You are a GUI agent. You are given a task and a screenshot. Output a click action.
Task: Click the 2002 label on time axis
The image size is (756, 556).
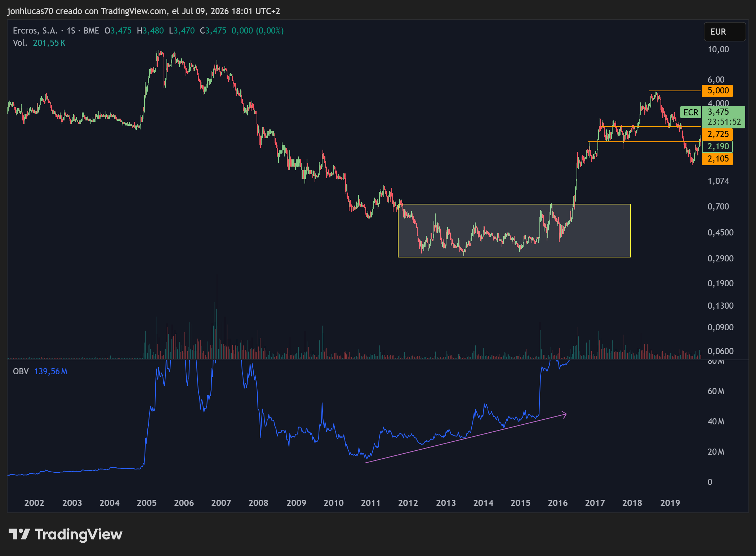pos(34,503)
